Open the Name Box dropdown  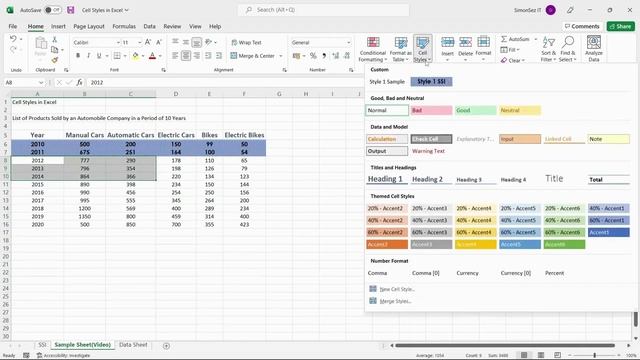click(x=41, y=82)
